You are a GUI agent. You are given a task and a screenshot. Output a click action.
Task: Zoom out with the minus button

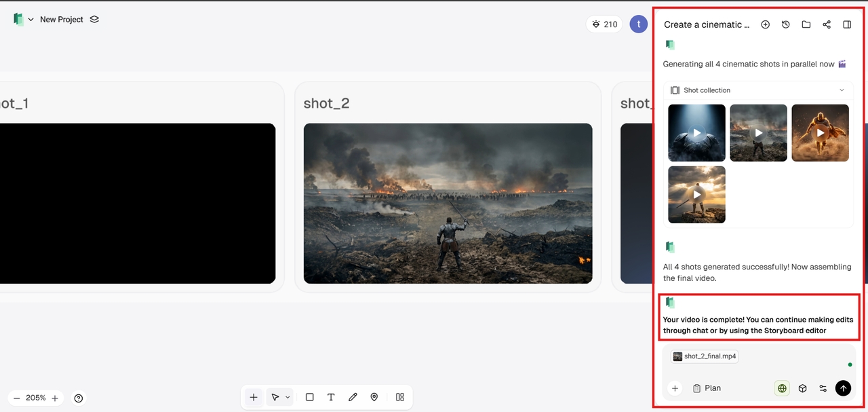pyautogui.click(x=16, y=398)
